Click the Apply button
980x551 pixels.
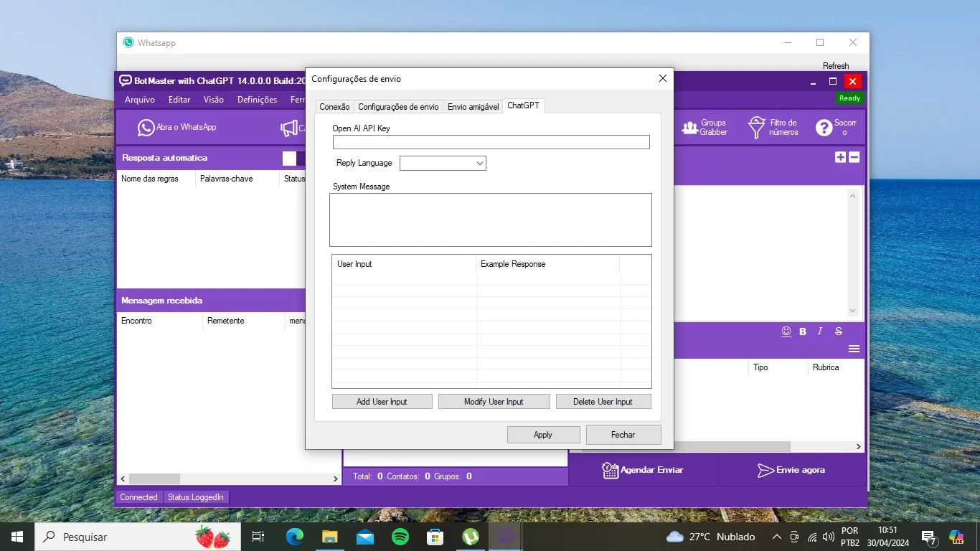point(543,435)
